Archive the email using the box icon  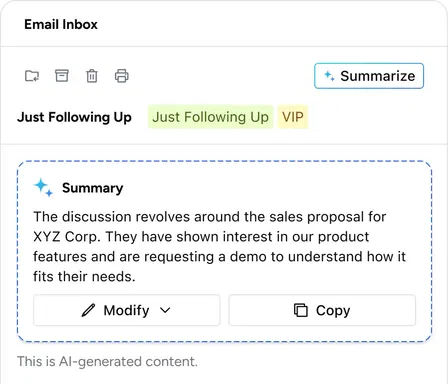[x=62, y=76]
